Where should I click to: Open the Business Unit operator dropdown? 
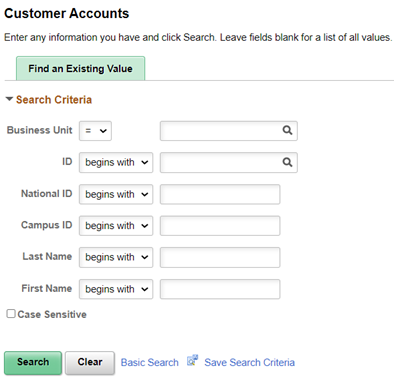[95, 131]
